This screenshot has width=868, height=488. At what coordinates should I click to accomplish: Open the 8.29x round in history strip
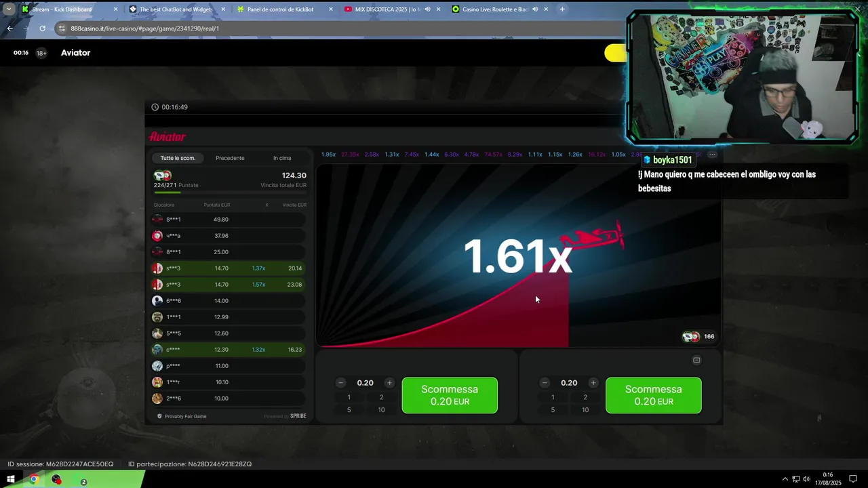515,155
